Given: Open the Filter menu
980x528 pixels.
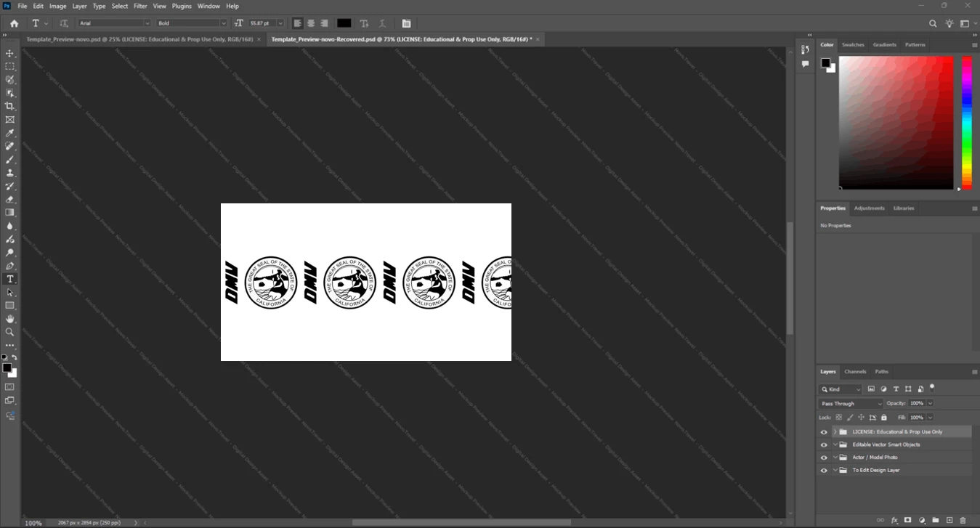Looking at the screenshot, I should 140,6.
